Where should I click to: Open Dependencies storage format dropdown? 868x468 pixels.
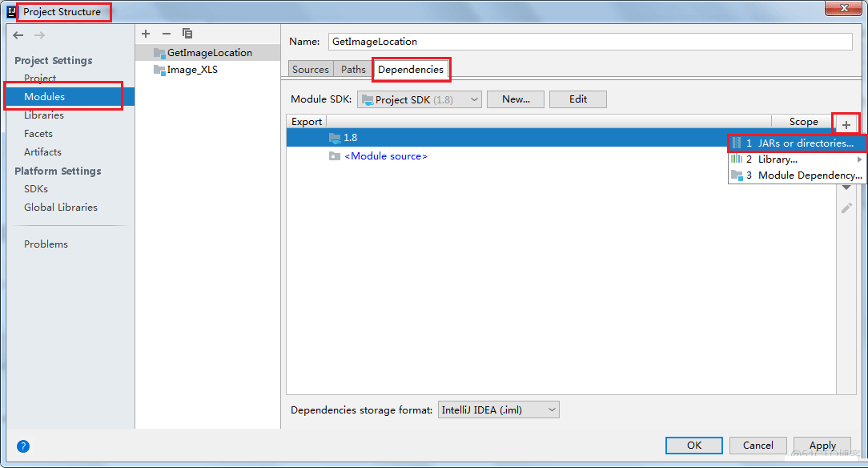pyautogui.click(x=499, y=409)
